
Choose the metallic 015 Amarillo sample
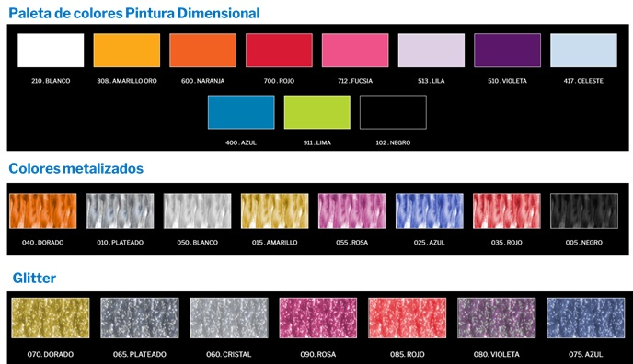tap(274, 210)
